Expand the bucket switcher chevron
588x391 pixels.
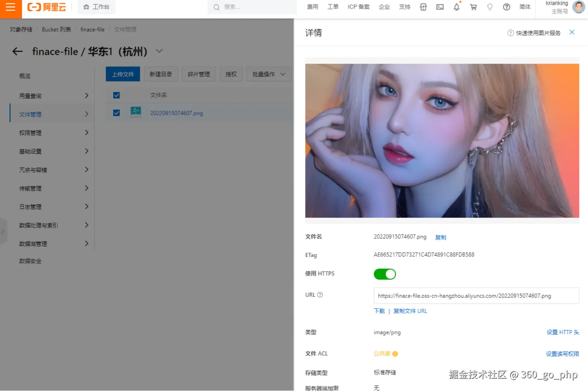[x=159, y=51]
